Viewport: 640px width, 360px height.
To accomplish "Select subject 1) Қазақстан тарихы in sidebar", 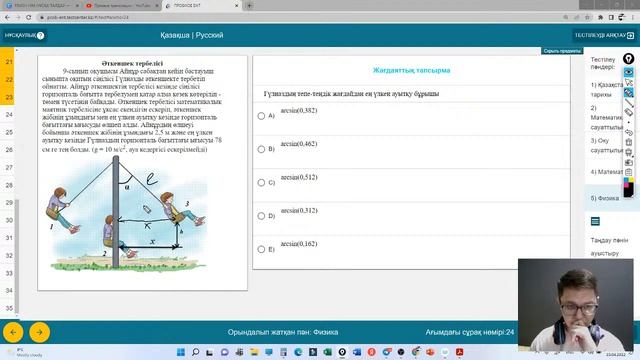I will pos(607,90).
